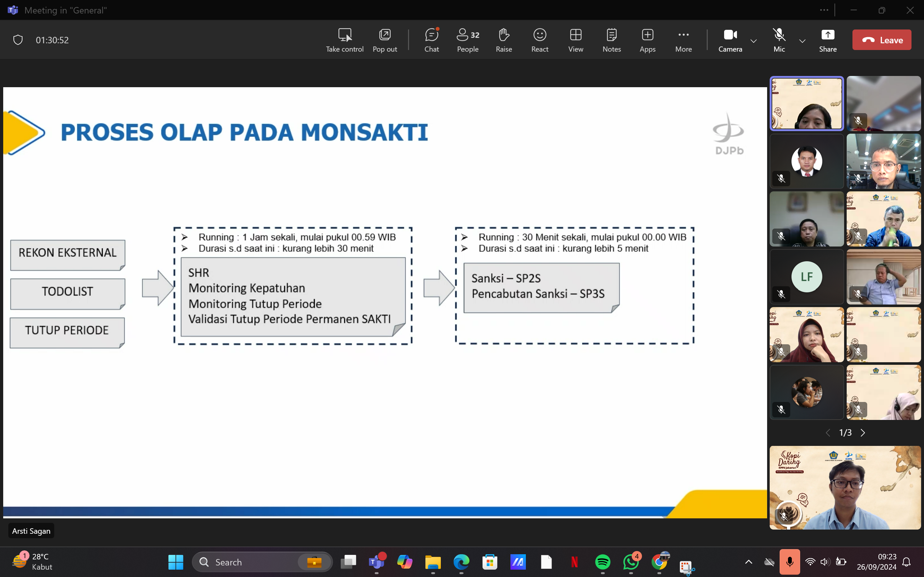Unmute the Mic

pyautogui.click(x=779, y=40)
